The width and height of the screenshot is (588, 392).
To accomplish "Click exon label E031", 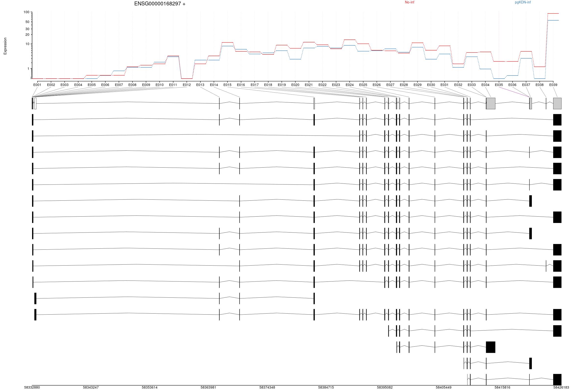I will 444,85.
